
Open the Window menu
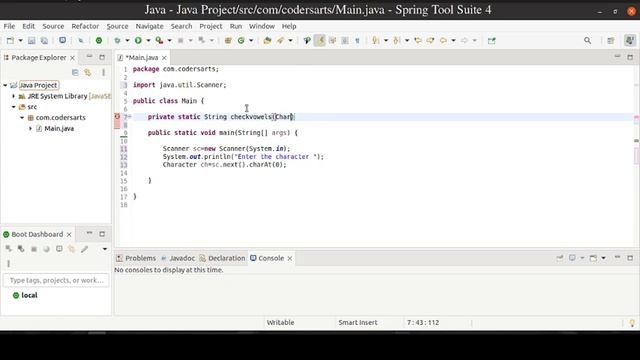[262, 26]
